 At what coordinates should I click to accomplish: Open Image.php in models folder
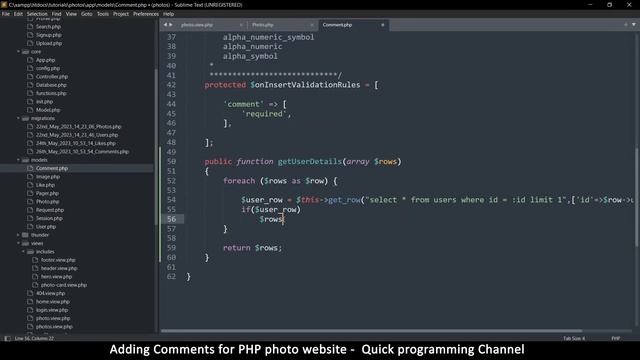tap(48, 177)
